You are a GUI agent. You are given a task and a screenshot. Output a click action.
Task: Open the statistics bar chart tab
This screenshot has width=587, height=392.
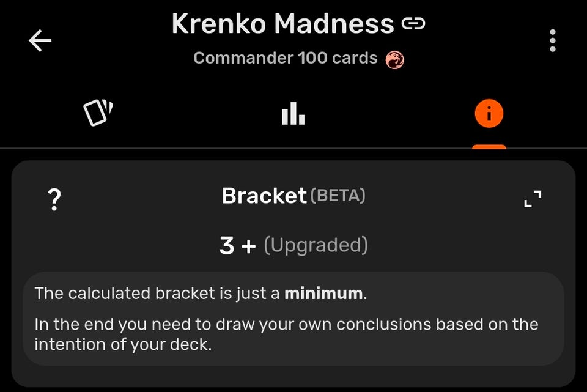click(x=293, y=113)
